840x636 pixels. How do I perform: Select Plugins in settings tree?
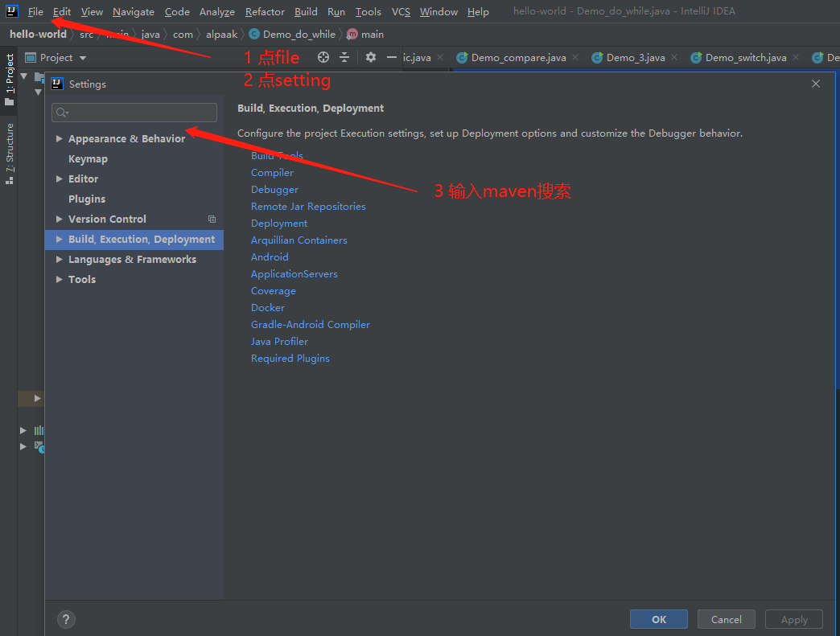(x=87, y=199)
